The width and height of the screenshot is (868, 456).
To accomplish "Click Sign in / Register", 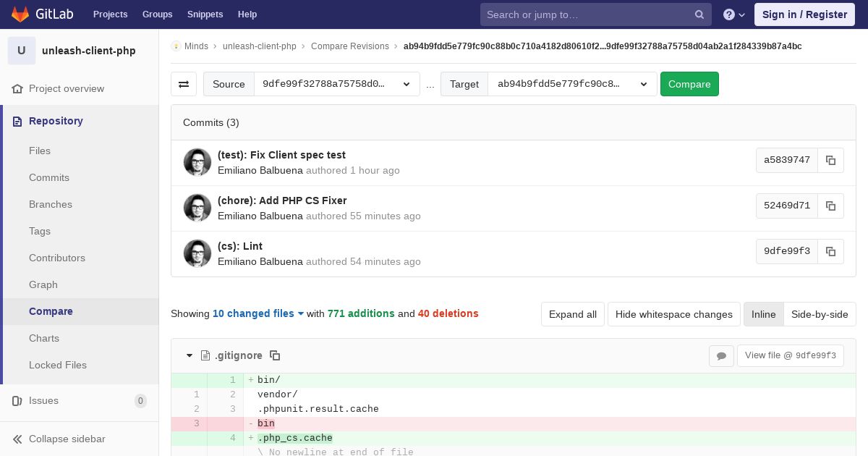I will tap(805, 14).
